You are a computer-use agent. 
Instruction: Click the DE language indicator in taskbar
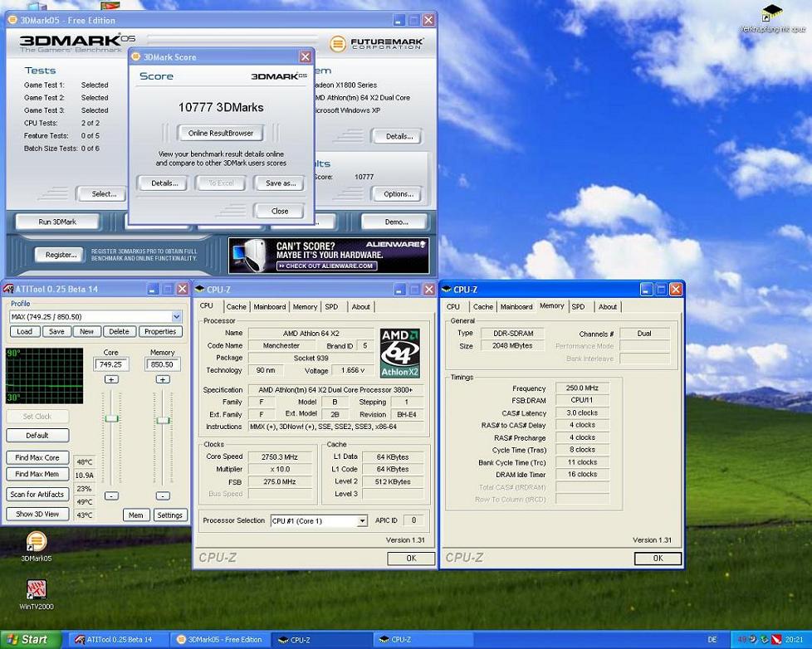[x=712, y=640]
